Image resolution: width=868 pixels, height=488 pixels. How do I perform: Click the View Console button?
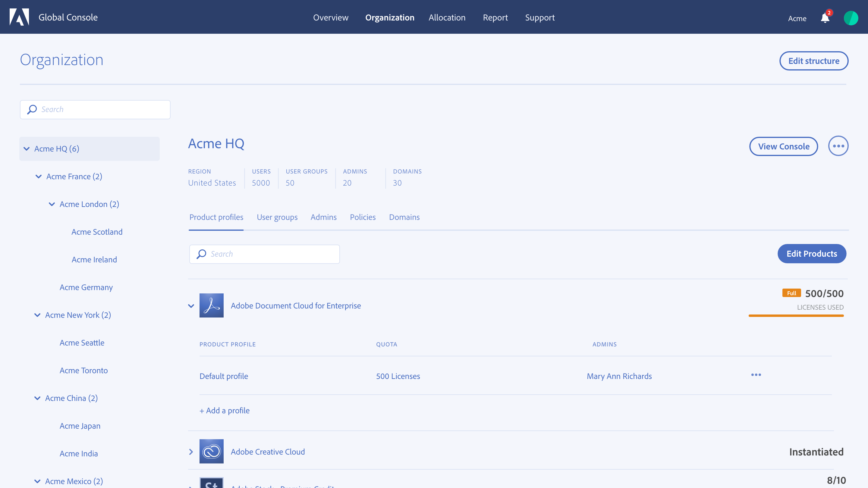pos(783,146)
